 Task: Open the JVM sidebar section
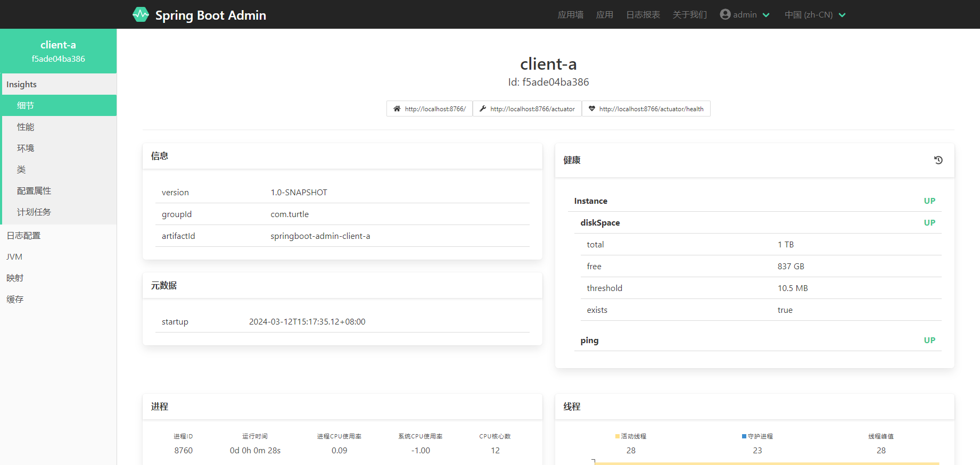pos(59,256)
